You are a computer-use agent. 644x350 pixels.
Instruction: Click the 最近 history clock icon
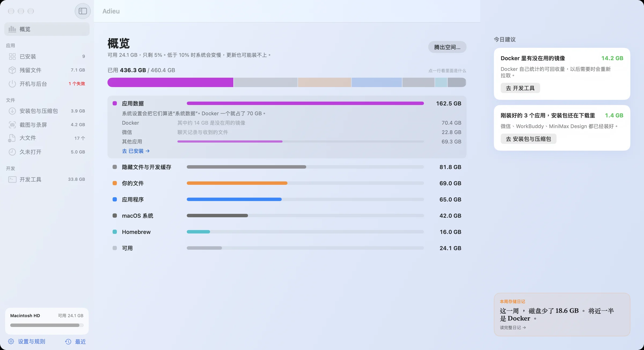tap(68, 341)
